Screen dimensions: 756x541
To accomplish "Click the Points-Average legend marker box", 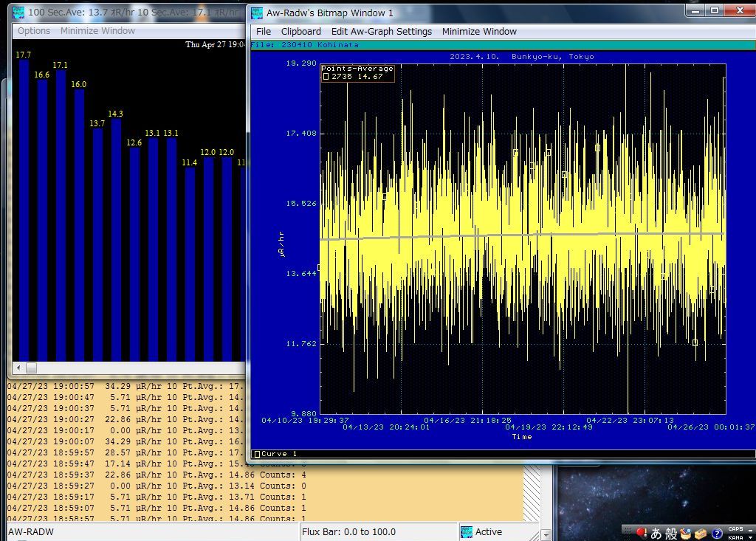I will pos(326,77).
